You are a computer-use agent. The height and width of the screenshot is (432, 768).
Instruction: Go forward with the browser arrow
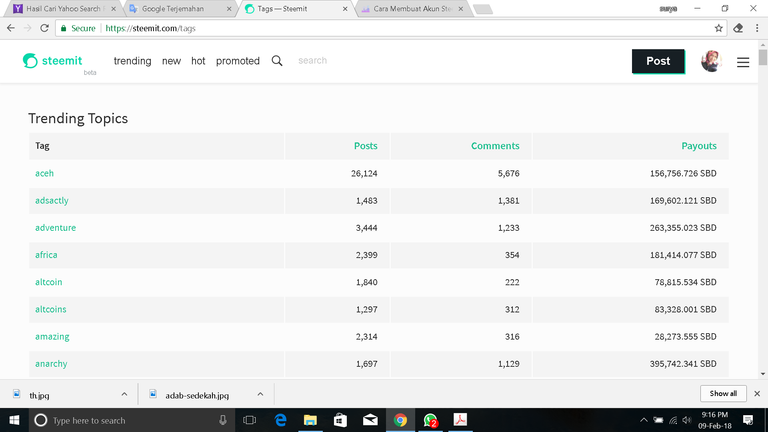pos(27,28)
